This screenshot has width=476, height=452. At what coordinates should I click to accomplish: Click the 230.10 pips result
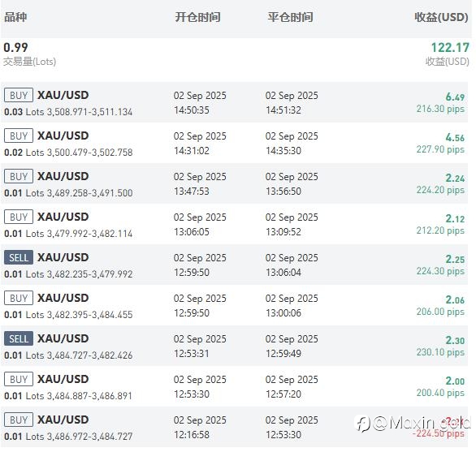point(440,352)
